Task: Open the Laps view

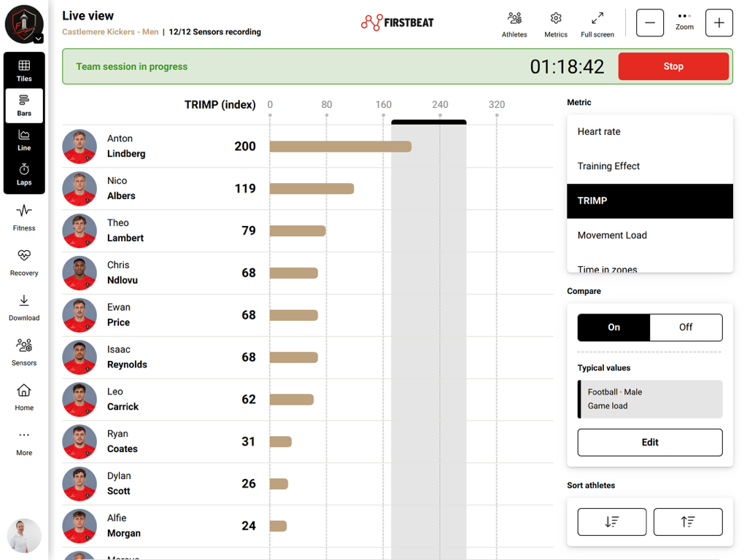Action: coord(24,175)
